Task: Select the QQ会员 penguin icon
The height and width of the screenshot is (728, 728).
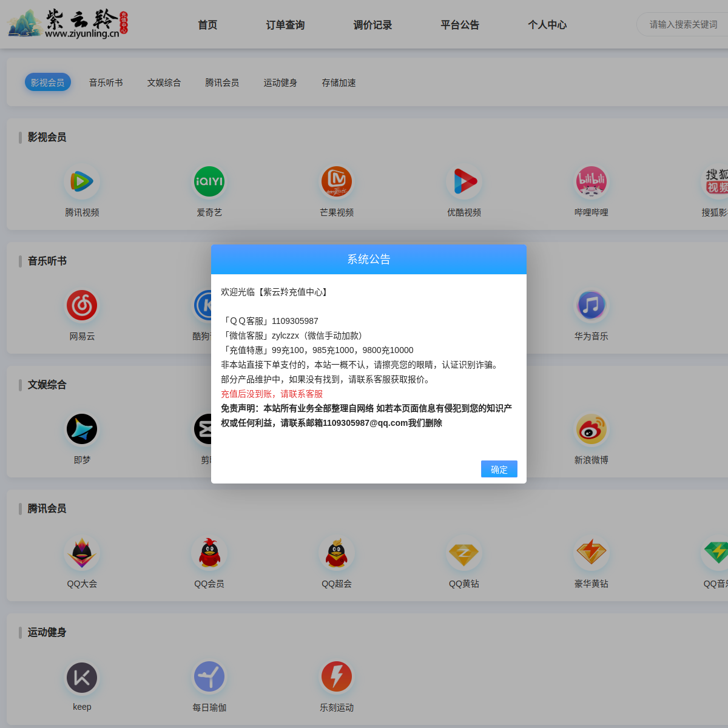Action: click(x=209, y=553)
